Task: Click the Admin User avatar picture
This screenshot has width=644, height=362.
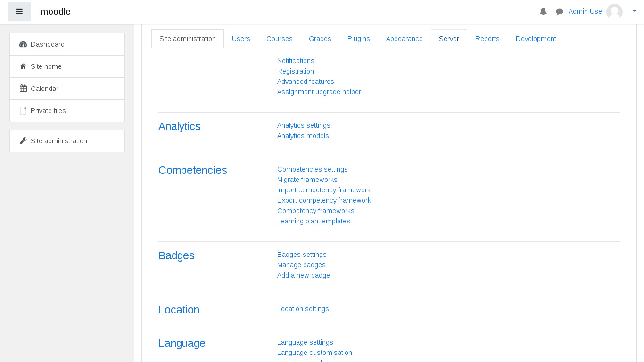Action: point(614,12)
